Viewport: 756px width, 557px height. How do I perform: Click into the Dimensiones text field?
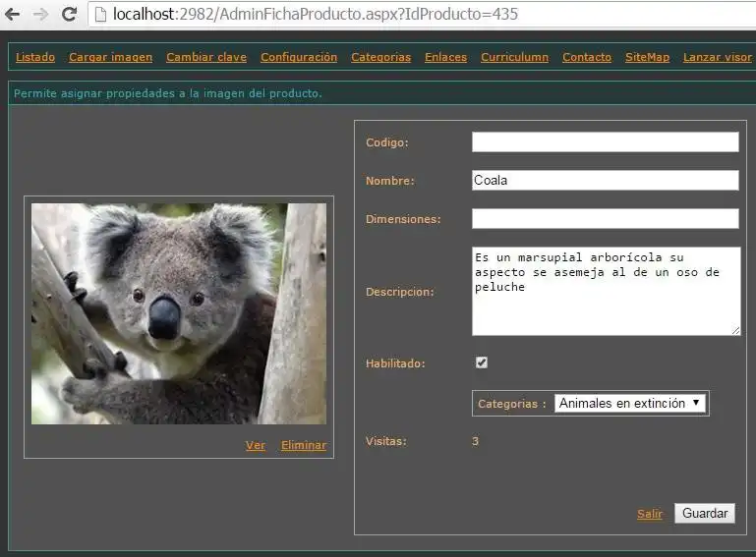[x=605, y=218]
